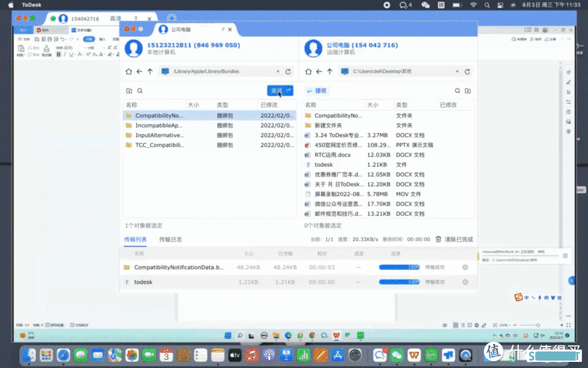Open Launchpad from the Dock
Screen dimensions: 588x368
pyautogui.click(x=46, y=355)
